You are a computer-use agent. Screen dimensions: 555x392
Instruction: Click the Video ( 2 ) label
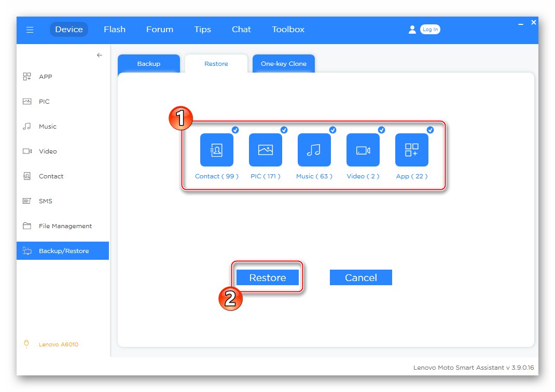363,176
